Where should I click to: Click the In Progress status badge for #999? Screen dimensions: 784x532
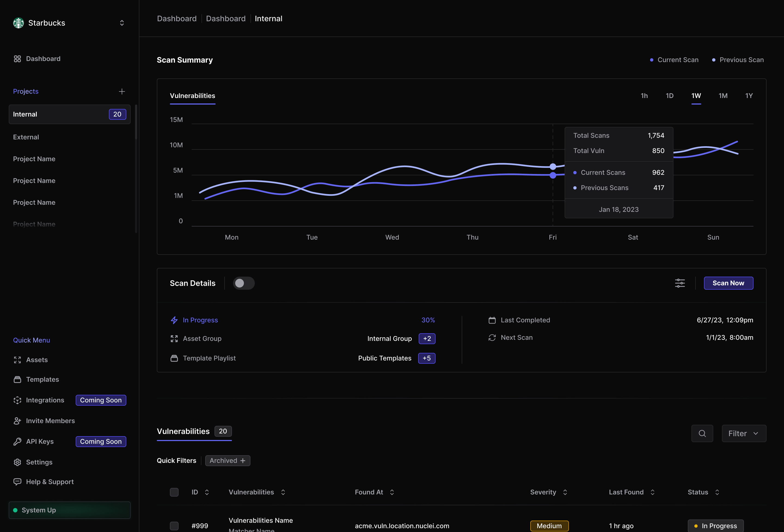715,526
